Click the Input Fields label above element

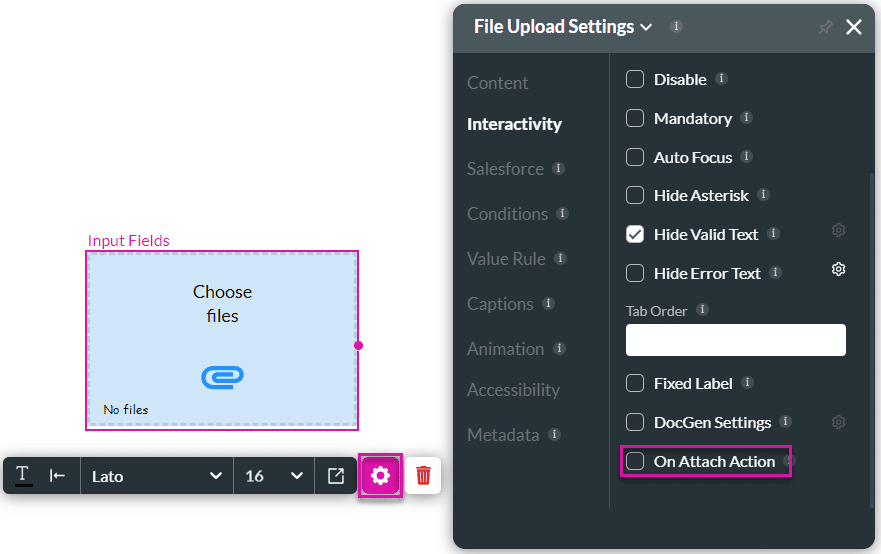click(129, 240)
